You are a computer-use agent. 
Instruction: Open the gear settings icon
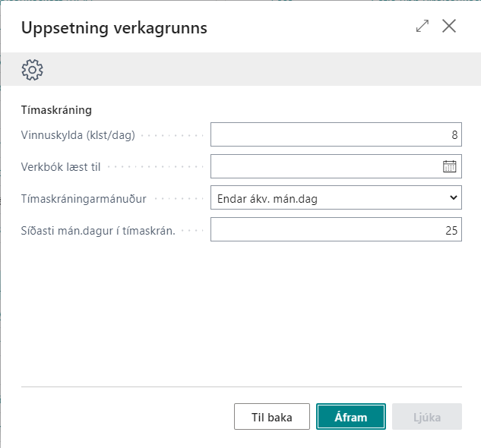click(x=32, y=70)
